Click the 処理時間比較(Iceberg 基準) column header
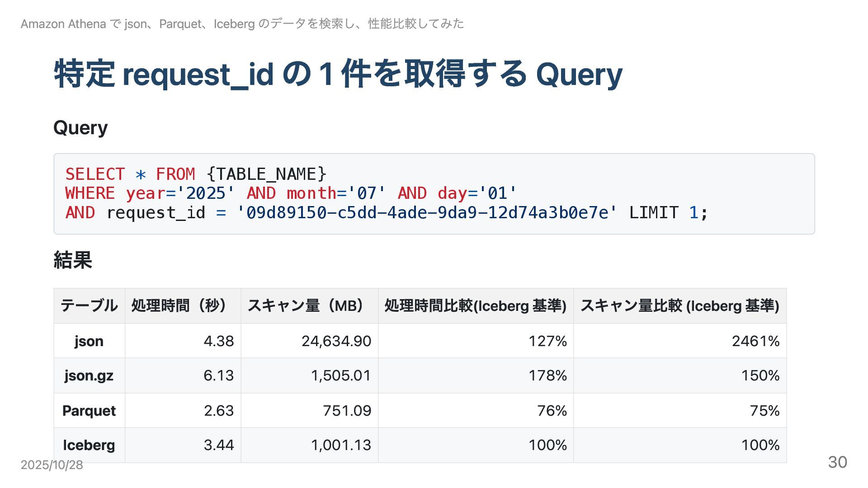The image size is (868, 488). coord(475,306)
